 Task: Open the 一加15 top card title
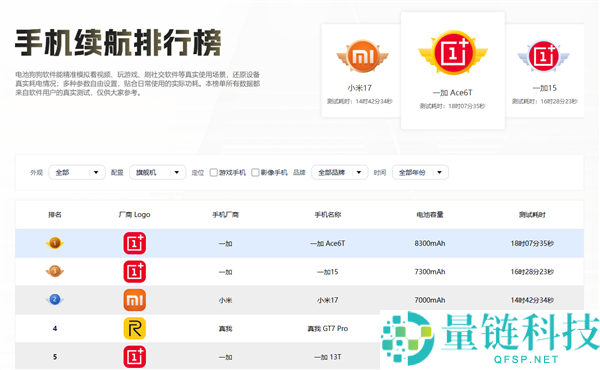click(545, 88)
